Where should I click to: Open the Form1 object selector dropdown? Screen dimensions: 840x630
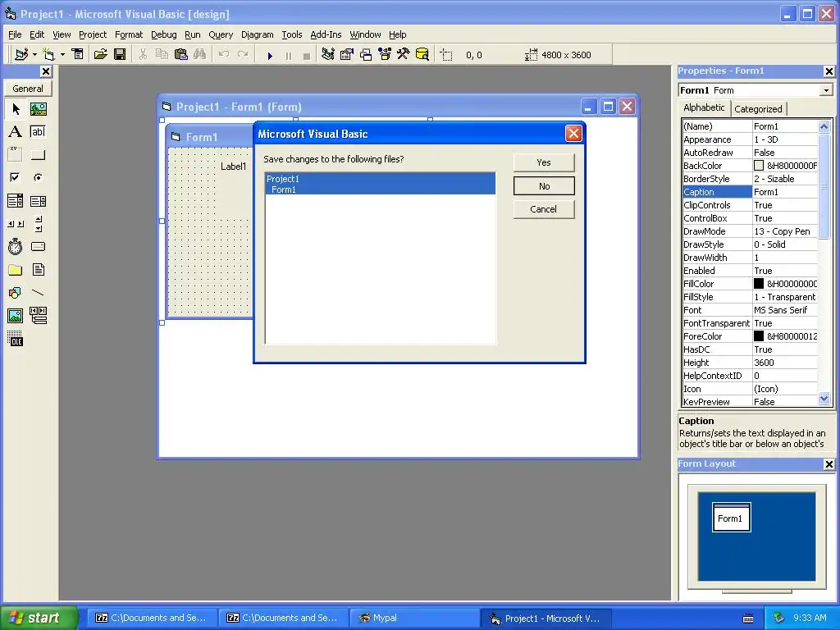tap(826, 90)
